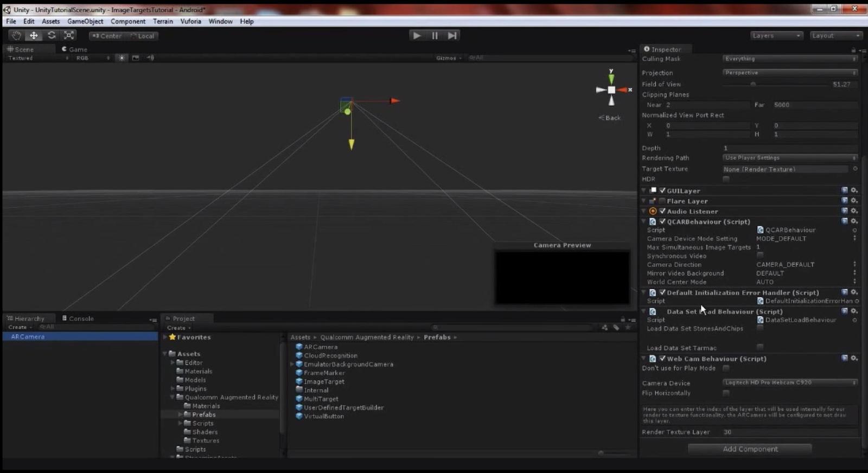Collapse the Assets folder tree
The height and width of the screenshot is (473, 868).
point(165,354)
